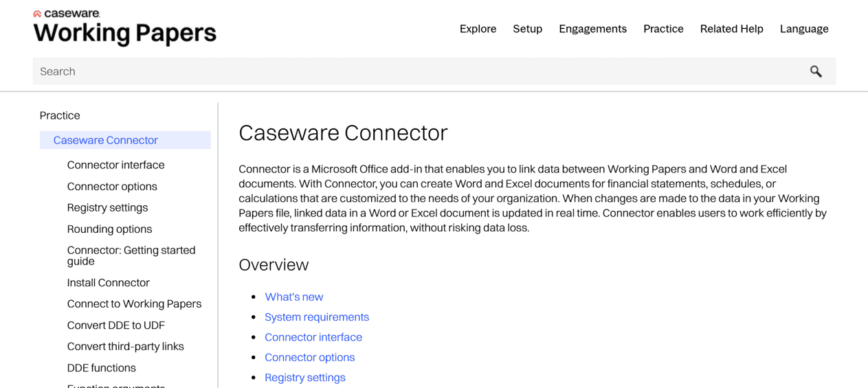Open Install Connector in sidebar
This screenshot has height=388, width=868.
[x=108, y=282]
